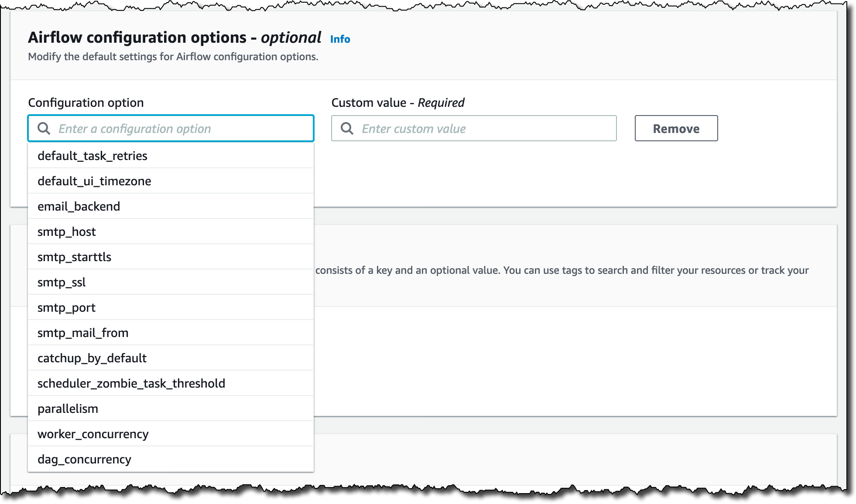
Task: Select email_backend from the list
Action: click(x=79, y=206)
